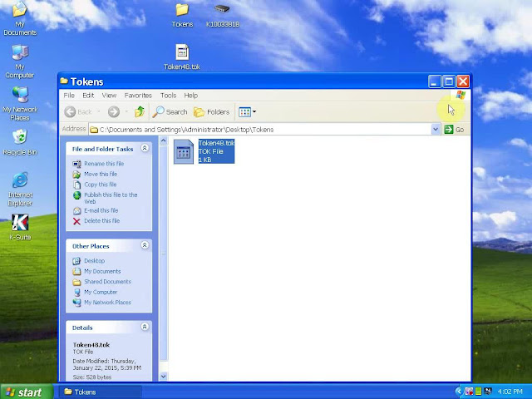Expand hidden system tray icons arrow
The width and height of the screenshot is (532, 399).
coord(459,392)
